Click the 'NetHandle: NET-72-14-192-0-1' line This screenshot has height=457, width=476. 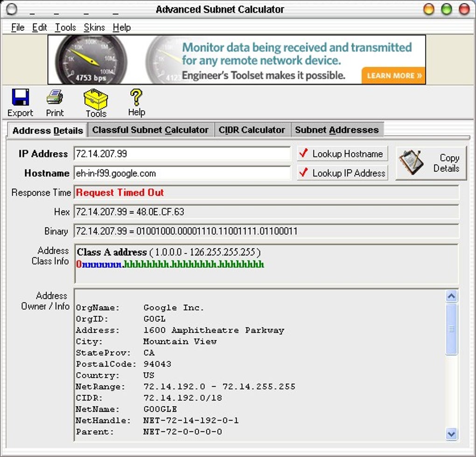157,420
